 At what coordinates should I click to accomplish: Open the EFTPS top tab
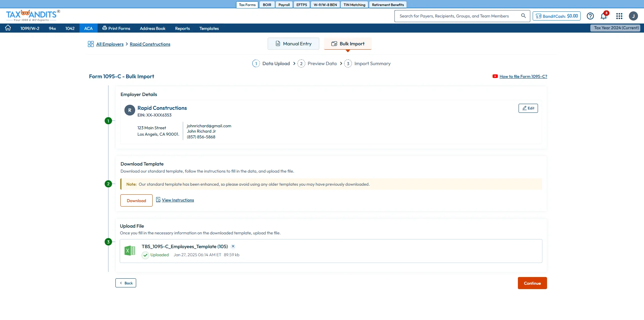302,5
